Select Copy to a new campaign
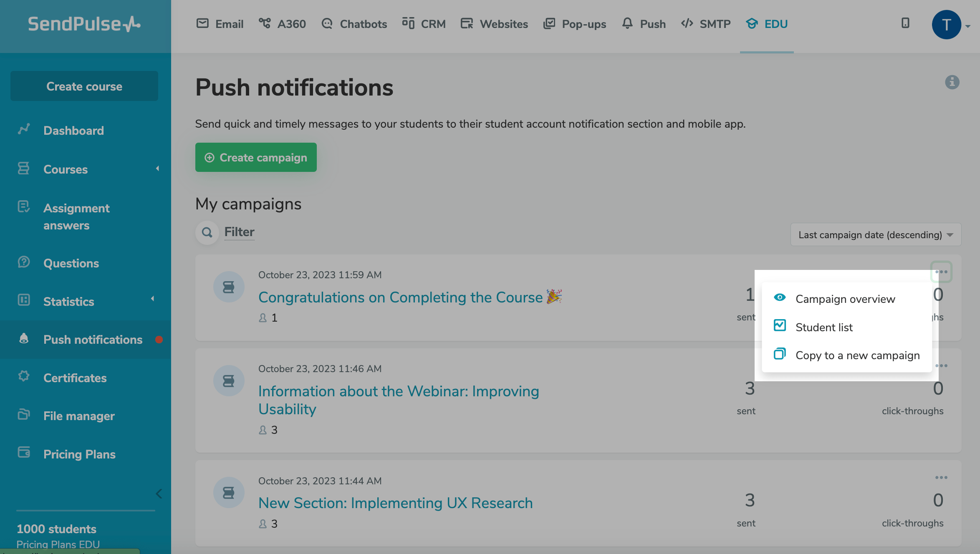The image size is (980, 554). click(857, 355)
